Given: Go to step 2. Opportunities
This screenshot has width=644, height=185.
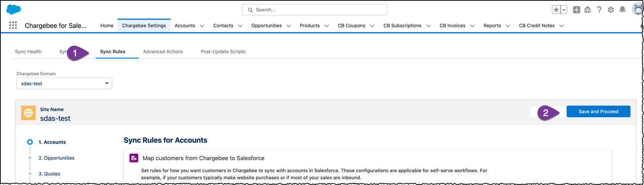Looking at the screenshot, I should click(x=56, y=158).
